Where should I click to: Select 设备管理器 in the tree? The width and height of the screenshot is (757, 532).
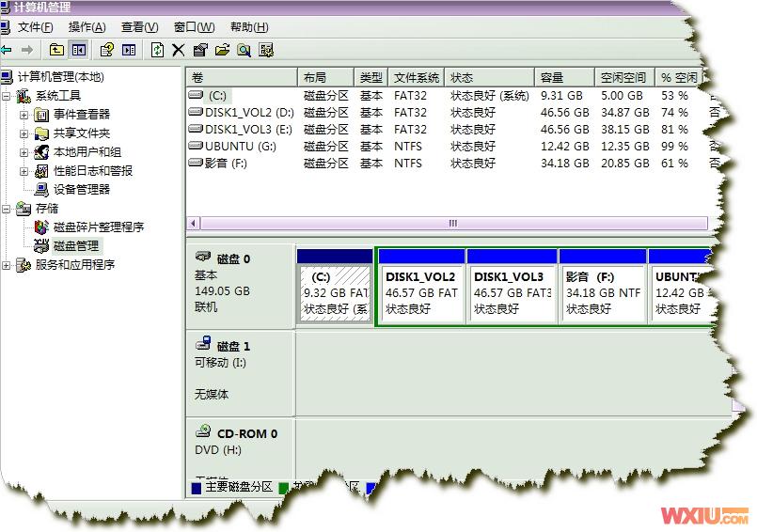pyautogui.click(x=81, y=190)
